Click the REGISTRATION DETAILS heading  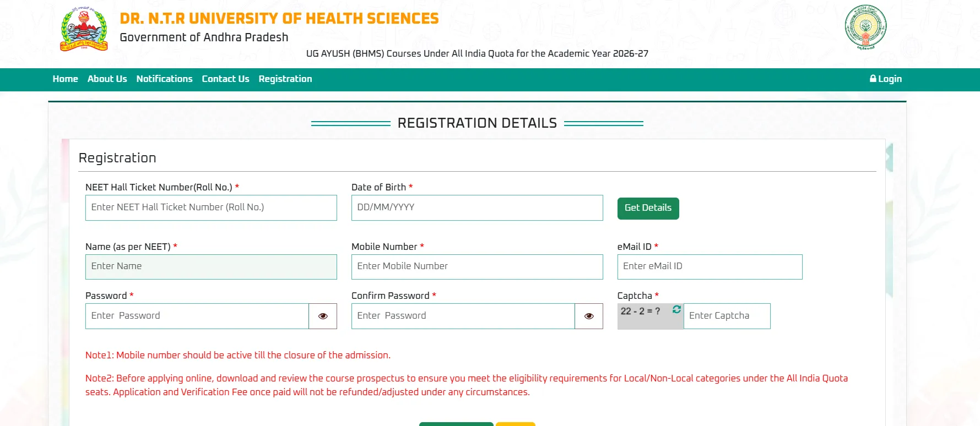click(477, 123)
